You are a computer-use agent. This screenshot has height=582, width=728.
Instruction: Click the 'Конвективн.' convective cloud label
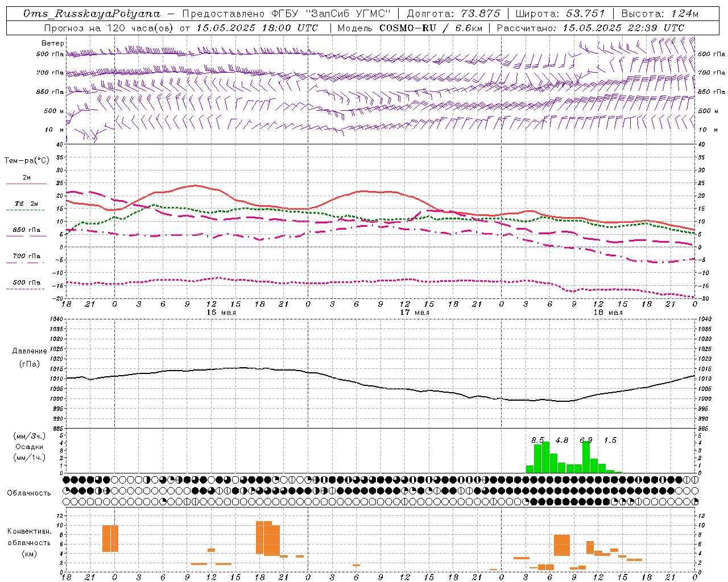pos(30,531)
